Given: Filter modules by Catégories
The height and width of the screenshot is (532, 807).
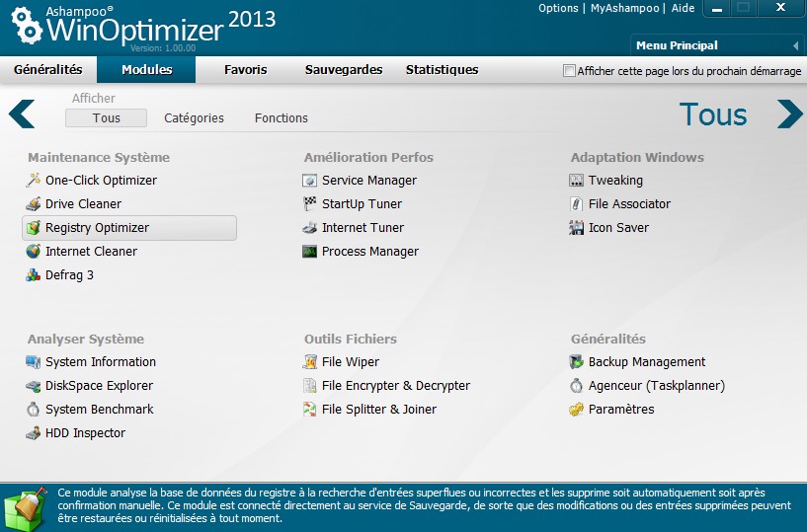Looking at the screenshot, I should coord(194,117).
